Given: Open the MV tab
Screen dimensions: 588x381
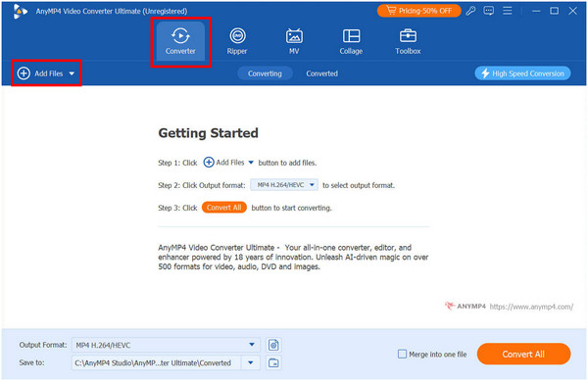Looking at the screenshot, I should 294,41.
